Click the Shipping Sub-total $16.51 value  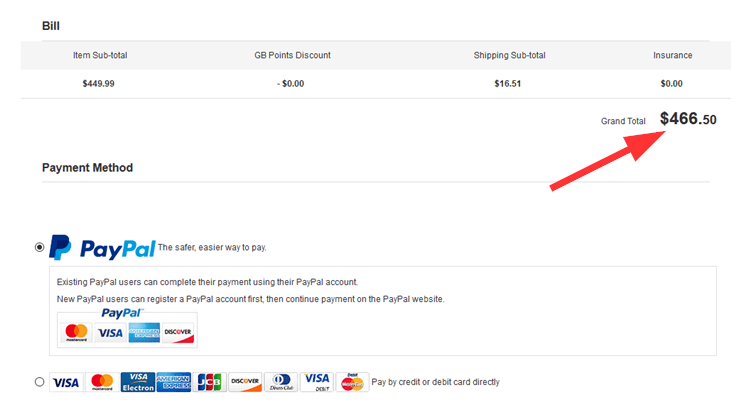[507, 84]
